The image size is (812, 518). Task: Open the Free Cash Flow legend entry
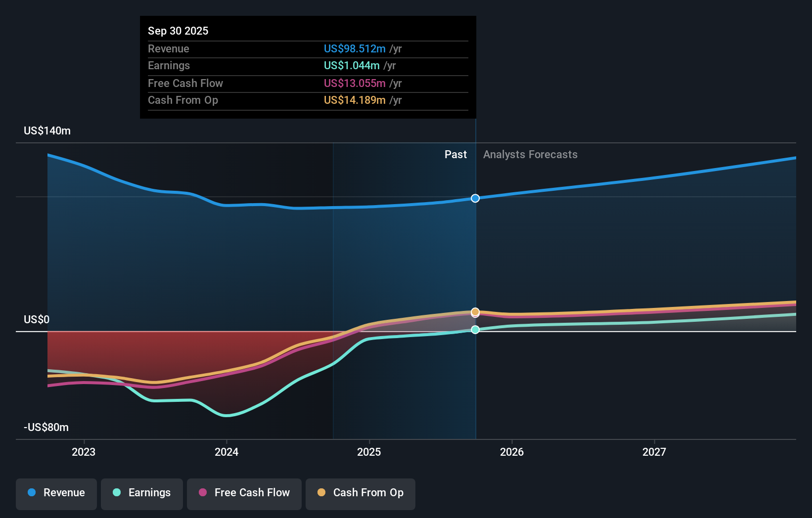click(x=244, y=493)
